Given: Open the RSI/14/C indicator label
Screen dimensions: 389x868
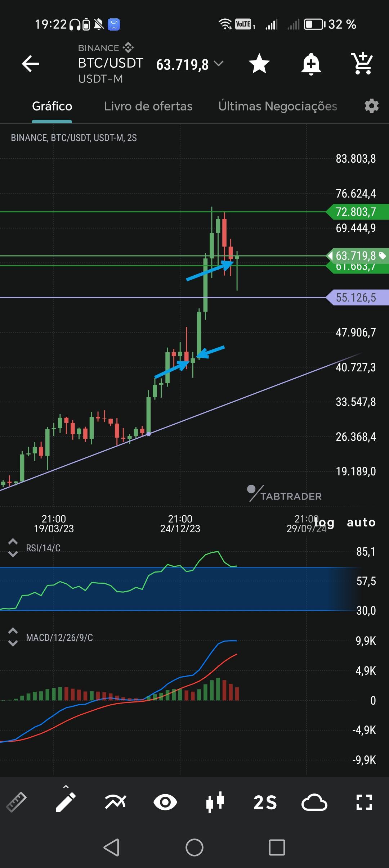Looking at the screenshot, I should pos(43,548).
